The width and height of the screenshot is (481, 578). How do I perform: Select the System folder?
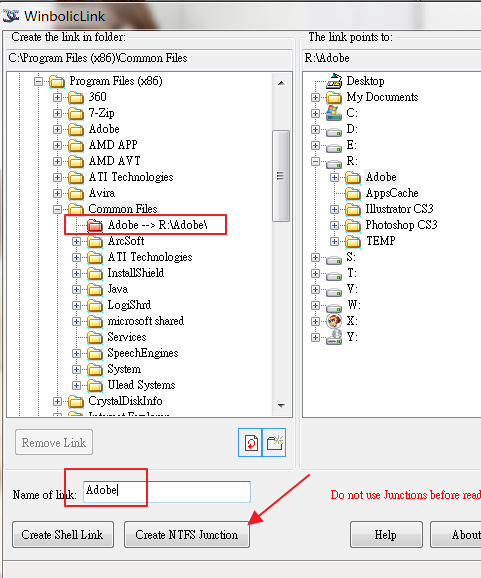tap(124, 369)
